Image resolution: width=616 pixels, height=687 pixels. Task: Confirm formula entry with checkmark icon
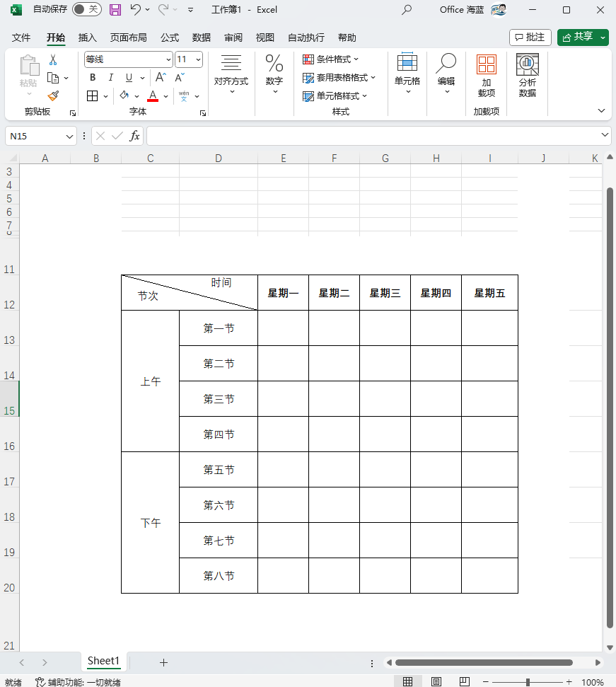tap(117, 137)
